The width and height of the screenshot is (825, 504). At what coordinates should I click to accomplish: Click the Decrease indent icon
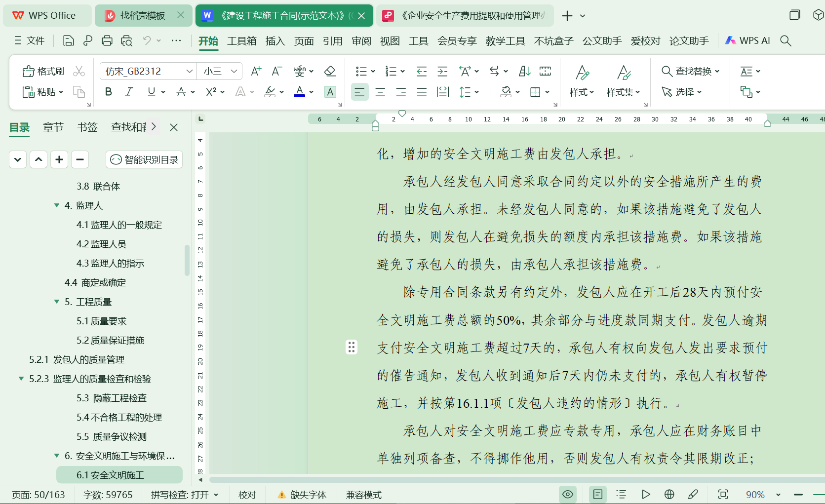(422, 71)
